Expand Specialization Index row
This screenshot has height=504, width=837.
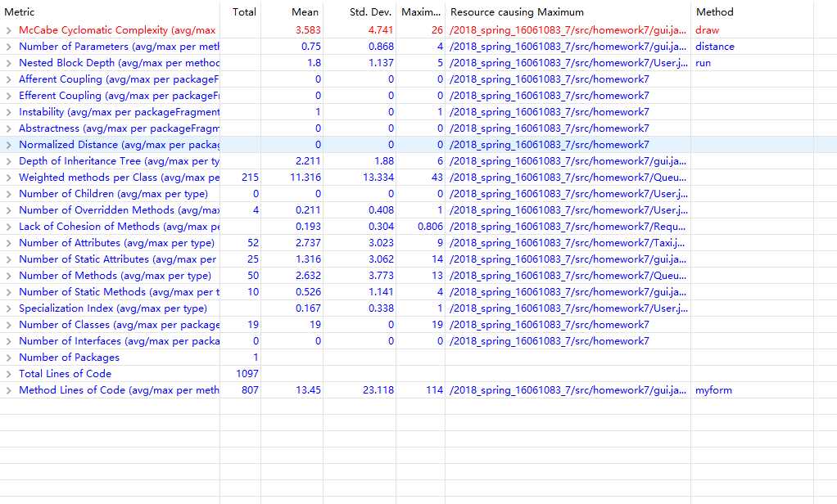pyautogui.click(x=8, y=308)
